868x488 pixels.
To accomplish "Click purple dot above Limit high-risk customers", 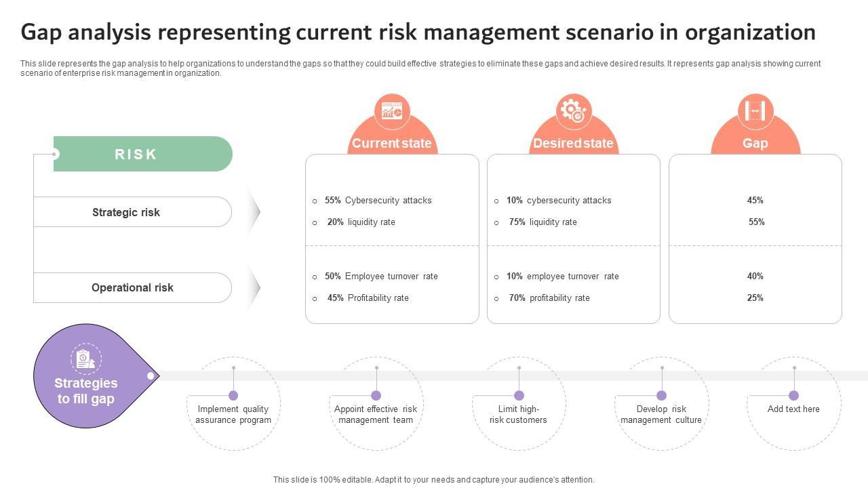I will click(x=519, y=395).
